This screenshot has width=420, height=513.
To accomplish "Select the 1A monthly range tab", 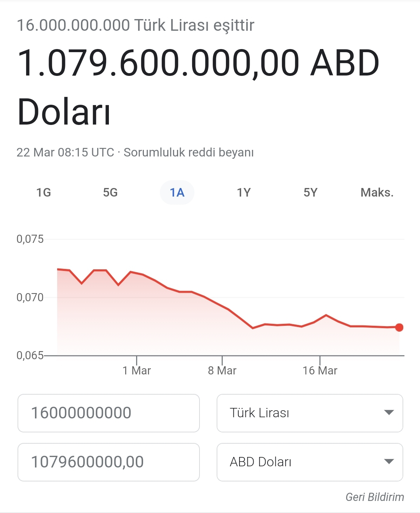I will pyautogui.click(x=177, y=192).
